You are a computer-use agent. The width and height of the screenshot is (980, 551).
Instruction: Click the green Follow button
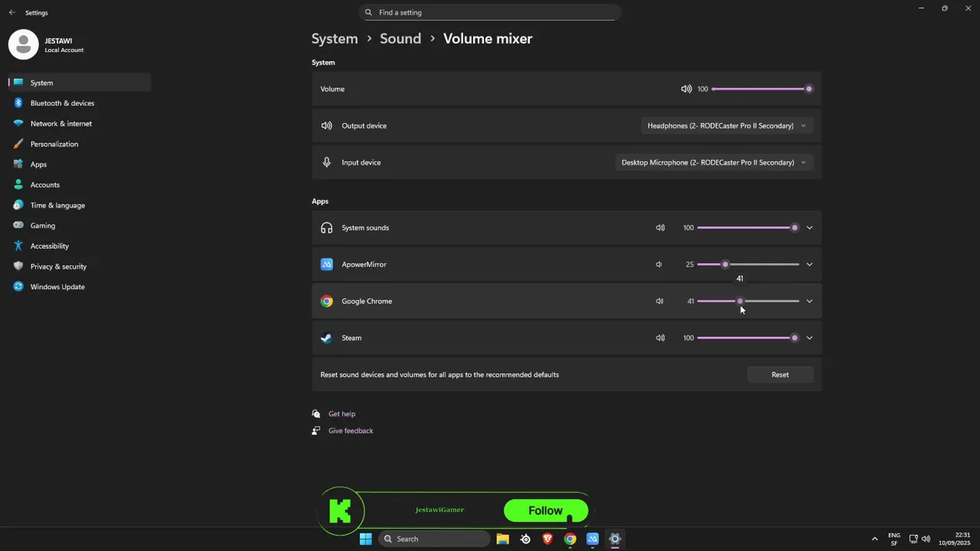click(x=546, y=510)
